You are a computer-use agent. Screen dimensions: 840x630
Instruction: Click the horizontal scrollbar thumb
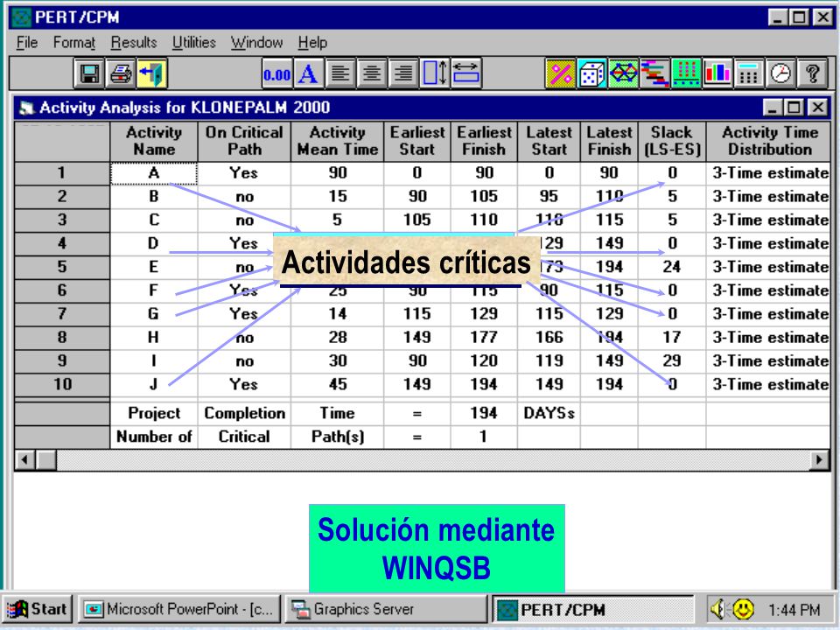(x=46, y=459)
